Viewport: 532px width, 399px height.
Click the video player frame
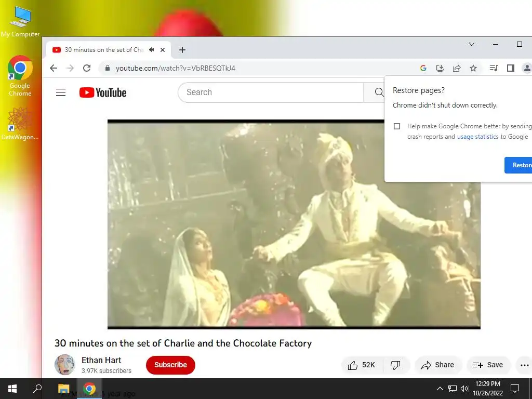(x=294, y=224)
